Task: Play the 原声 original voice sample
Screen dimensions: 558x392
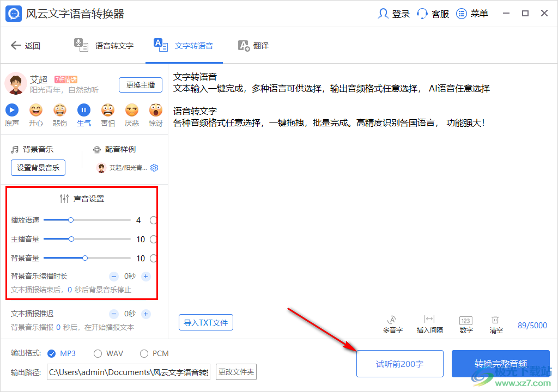Action: pos(12,111)
